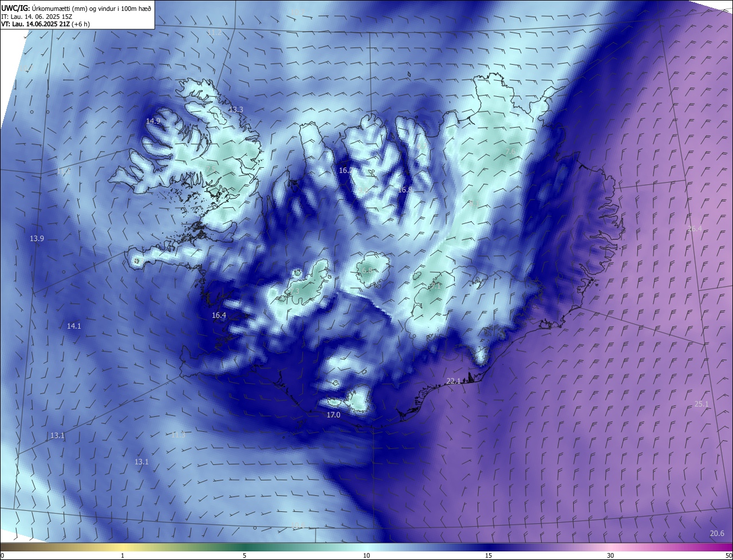Click the colorbar tick label 10
733x560 pixels.
(x=366, y=555)
